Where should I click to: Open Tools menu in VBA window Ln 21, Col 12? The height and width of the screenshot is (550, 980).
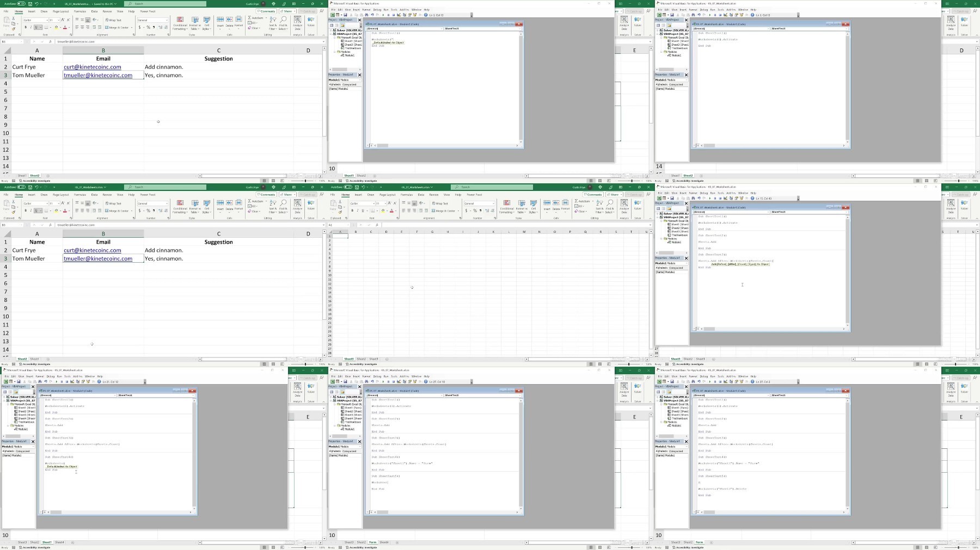pos(68,376)
